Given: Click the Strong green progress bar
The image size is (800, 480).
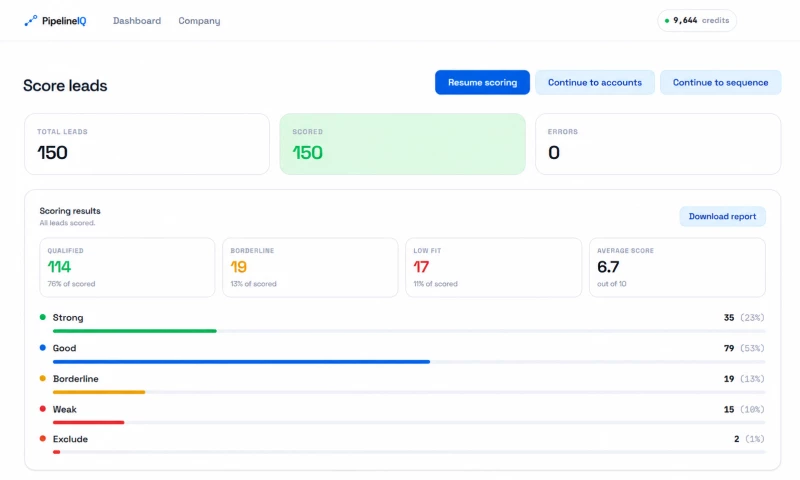Looking at the screenshot, I should [x=135, y=331].
